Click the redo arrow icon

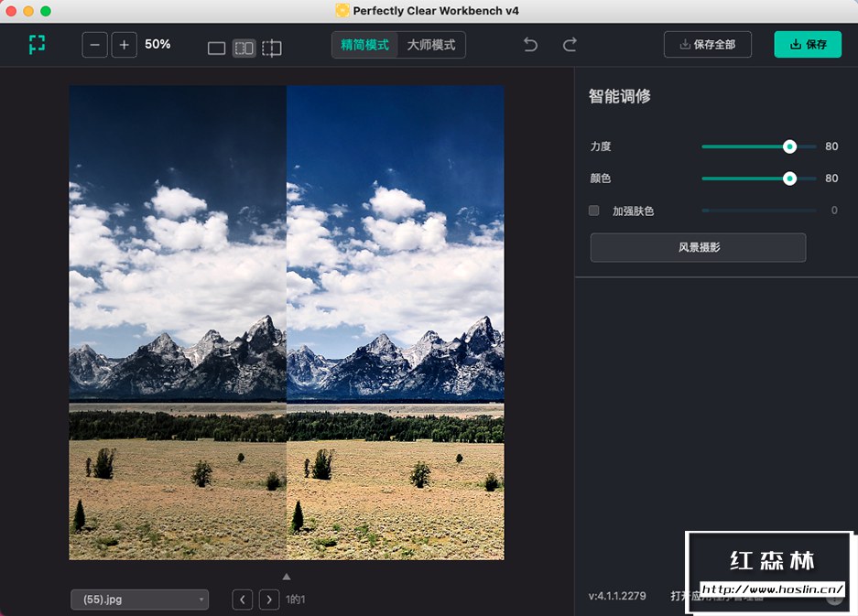tap(570, 44)
